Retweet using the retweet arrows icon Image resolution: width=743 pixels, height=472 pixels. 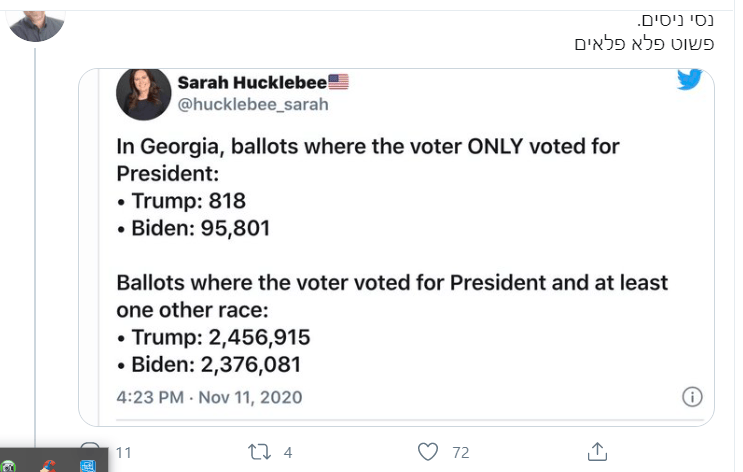[x=259, y=452]
